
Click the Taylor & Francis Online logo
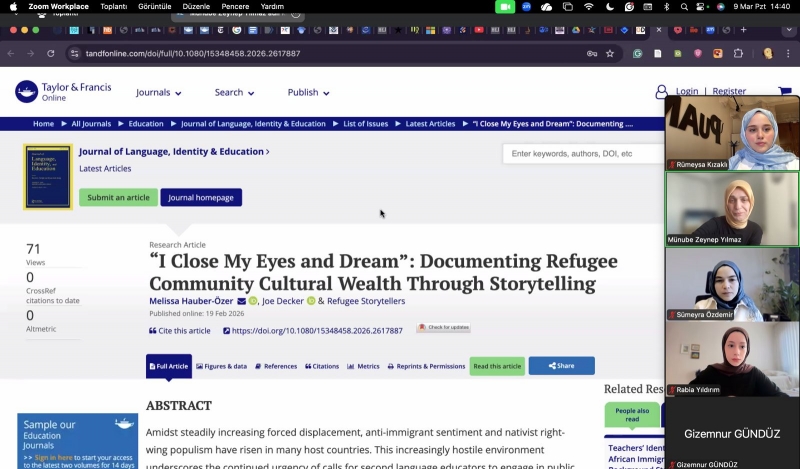pyautogui.click(x=62, y=92)
